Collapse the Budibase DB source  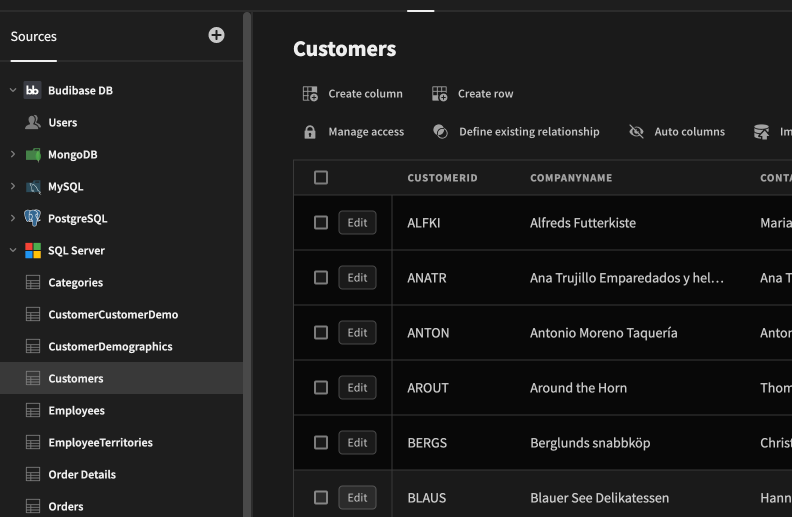[13, 91]
